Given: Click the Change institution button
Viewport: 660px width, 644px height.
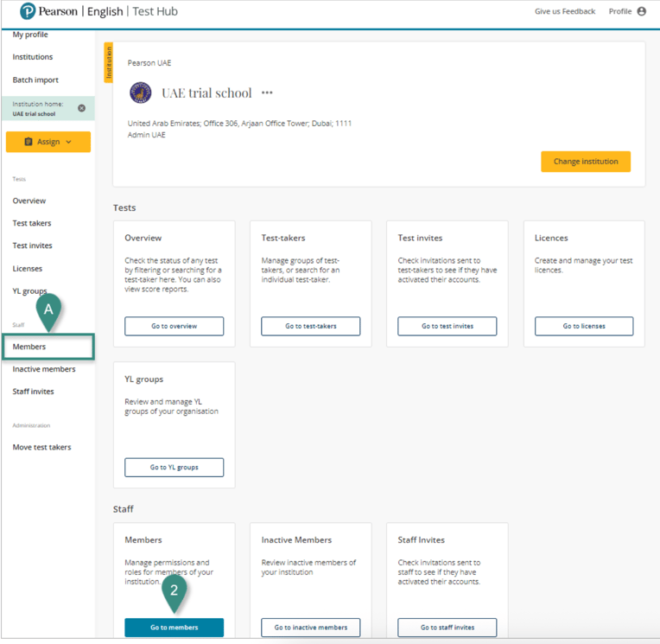Looking at the screenshot, I should [x=586, y=162].
